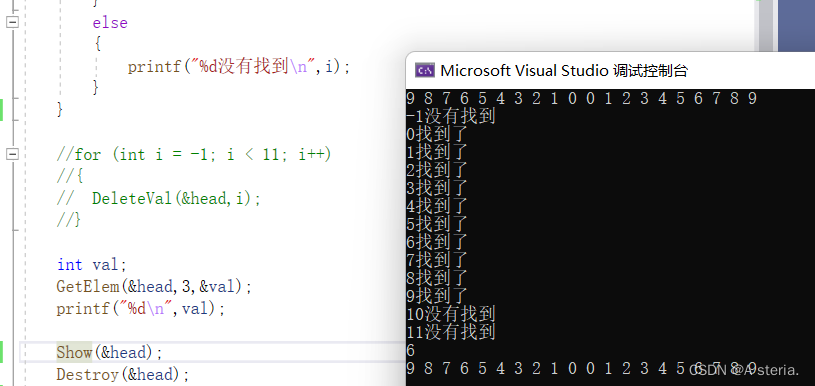The image size is (815, 386).
Task: Click console output '7找到了'
Action: coord(437,259)
